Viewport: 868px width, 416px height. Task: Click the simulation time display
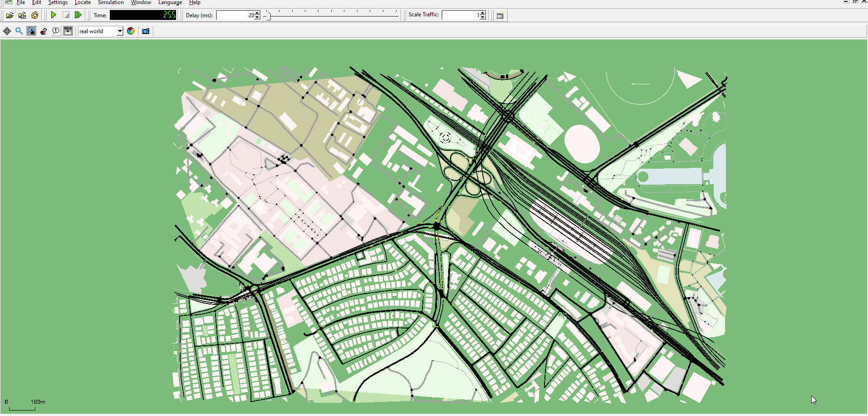tap(143, 15)
